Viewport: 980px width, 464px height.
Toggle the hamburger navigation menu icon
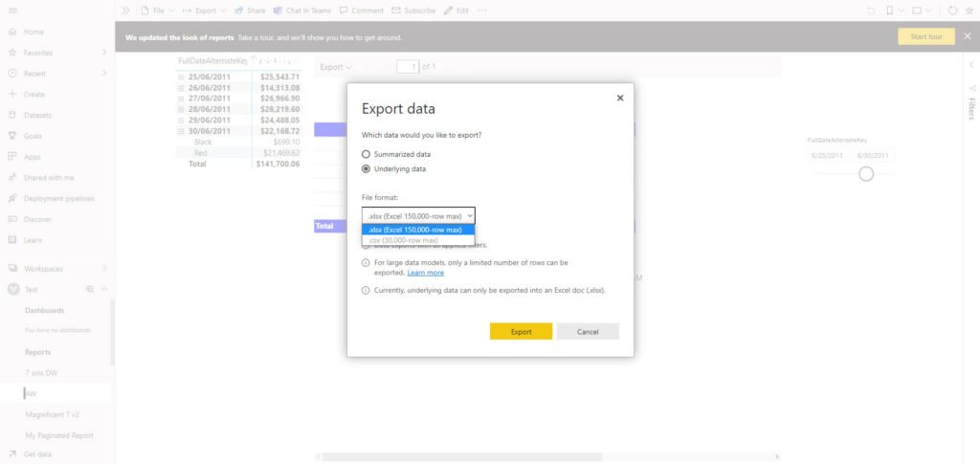(x=12, y=11)
